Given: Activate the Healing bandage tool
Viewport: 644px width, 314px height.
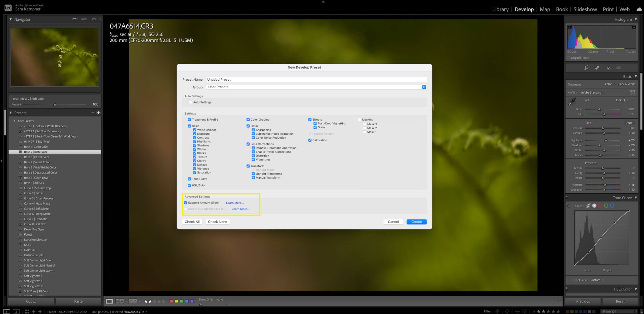Looking at the screenshot, I should coord(597,68).
